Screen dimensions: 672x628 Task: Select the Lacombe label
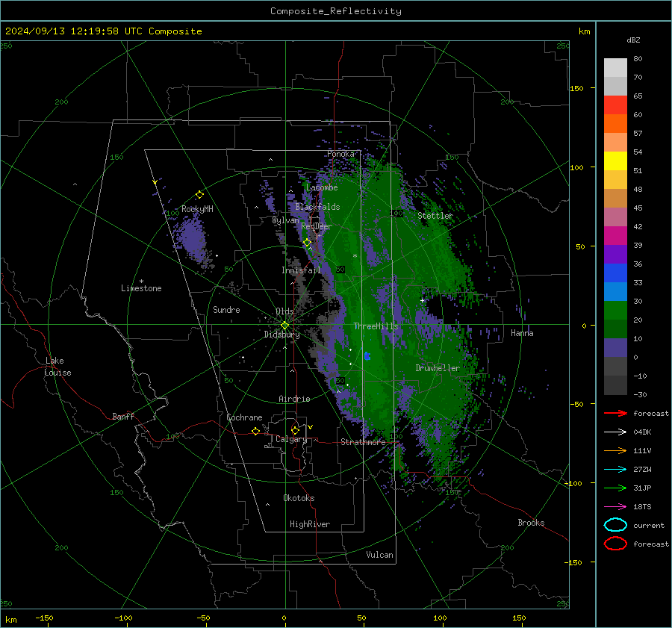pyautogui.click(x=322, y=187)
